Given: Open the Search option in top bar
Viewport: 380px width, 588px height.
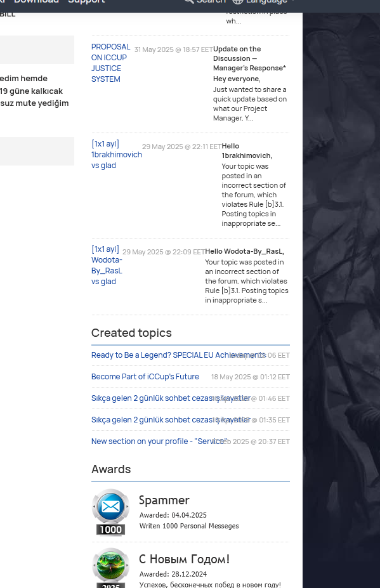Looking at the screenshot, I should (x=205, y=1).
